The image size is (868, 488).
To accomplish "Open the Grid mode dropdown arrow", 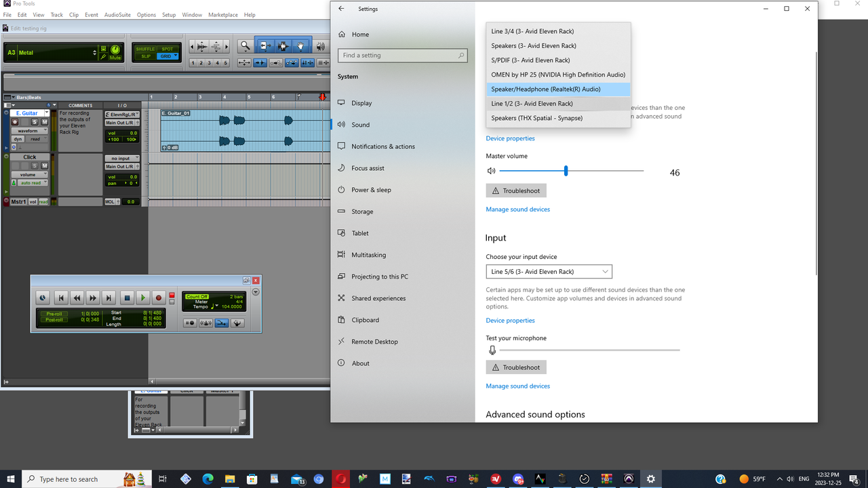I will tap(176, 56).
